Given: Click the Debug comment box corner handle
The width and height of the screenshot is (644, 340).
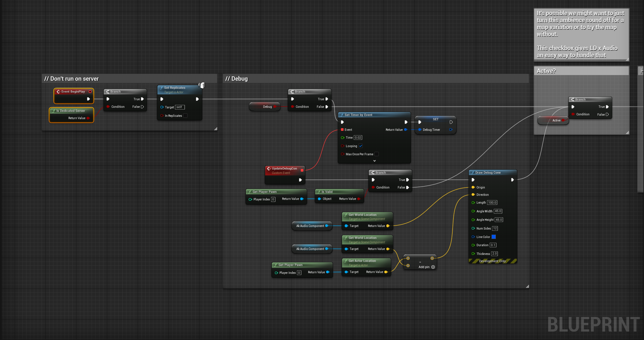Looking at the screenshot, I should (527, 286).
